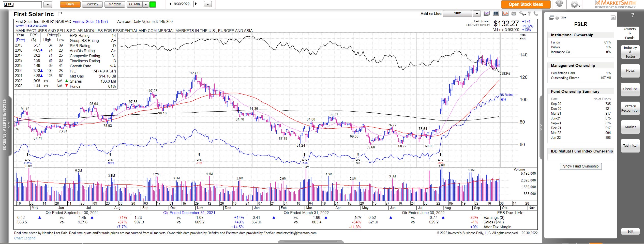Add stock to the 10/2 list
This screenshot has height=244, width=644.
tap(457, 13)
